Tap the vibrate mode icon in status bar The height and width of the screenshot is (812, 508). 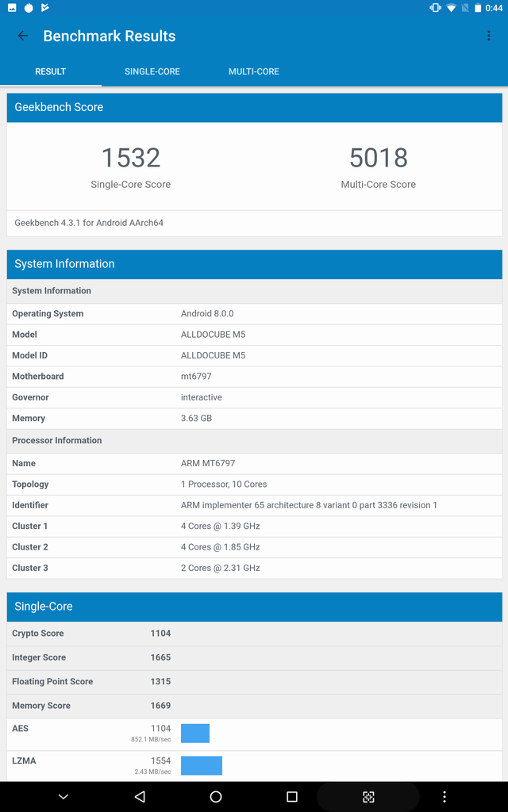[x=436, y=8]
